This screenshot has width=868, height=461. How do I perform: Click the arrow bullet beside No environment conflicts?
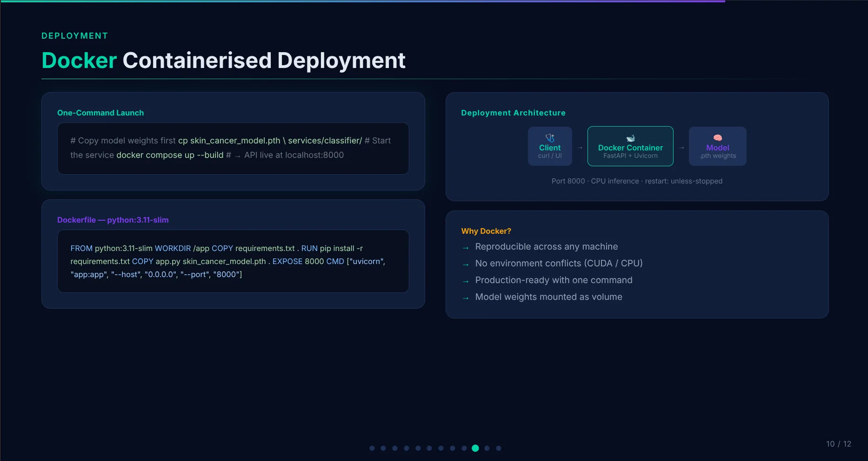point(466,265)
